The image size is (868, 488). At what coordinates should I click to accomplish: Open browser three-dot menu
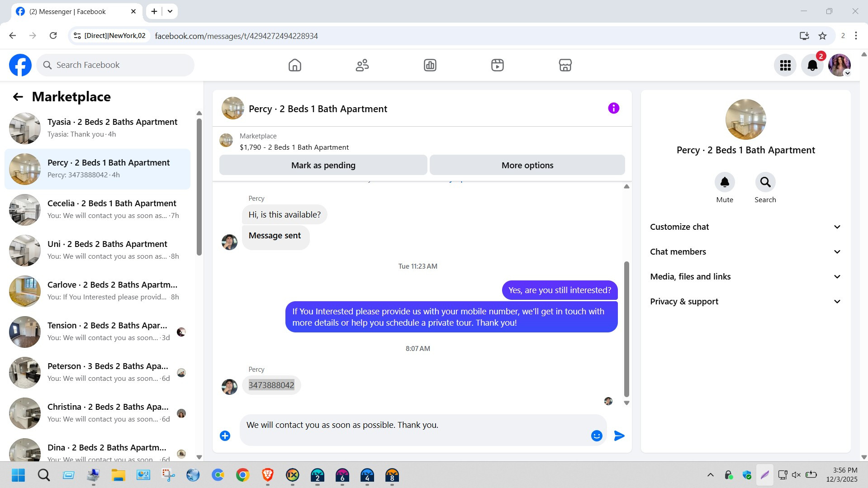(856, 36)
